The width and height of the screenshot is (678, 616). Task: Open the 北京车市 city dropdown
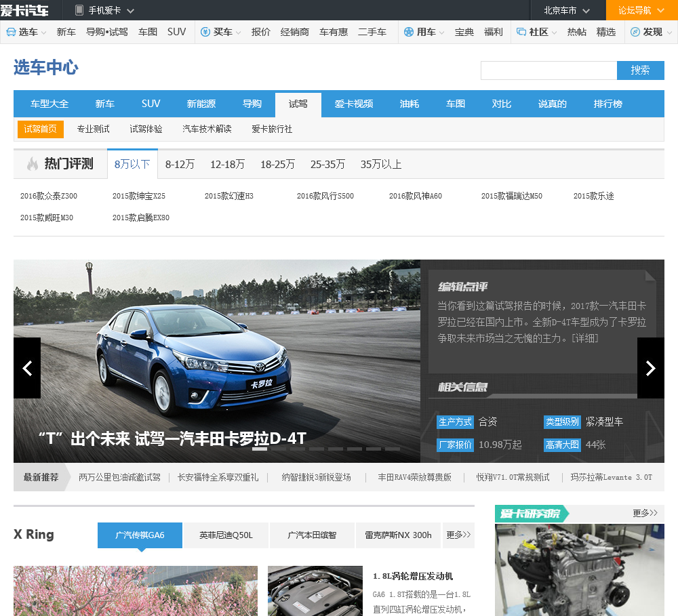coord(566,10)
